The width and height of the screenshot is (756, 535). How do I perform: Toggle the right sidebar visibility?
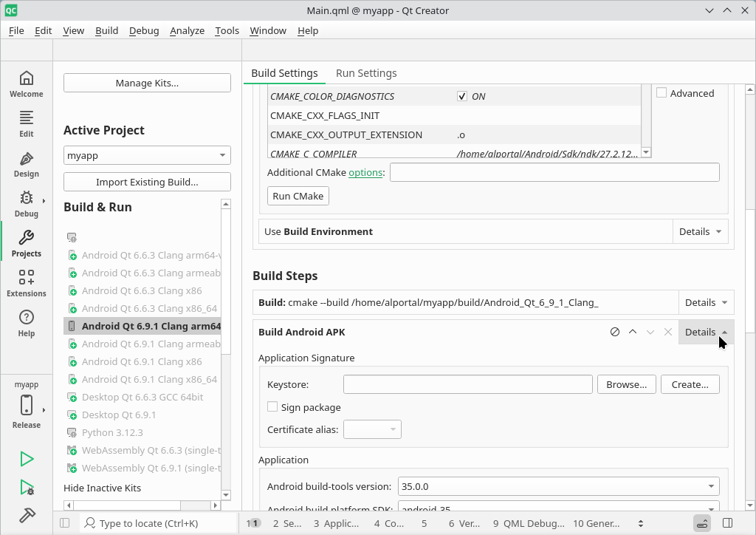pos(728,523)
